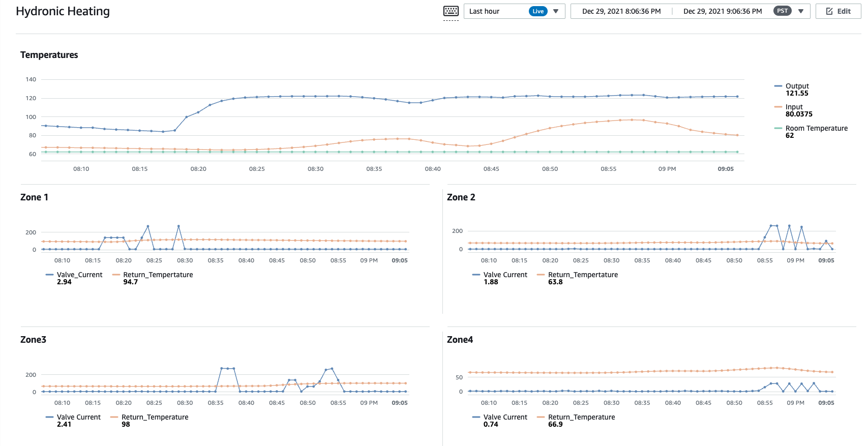The image size is (868, 446).
Task: Click the Zone3 return value 98
Action: (126, 424)
